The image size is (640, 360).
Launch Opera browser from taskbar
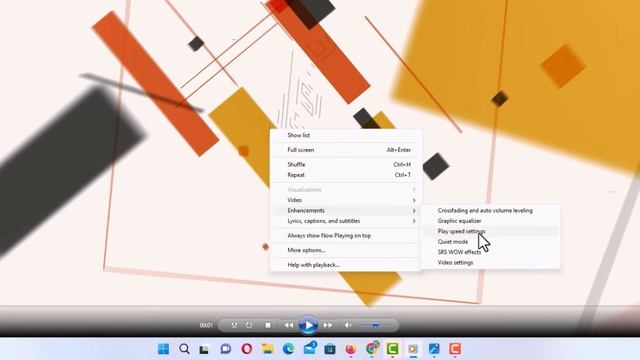tap(247, 349)
